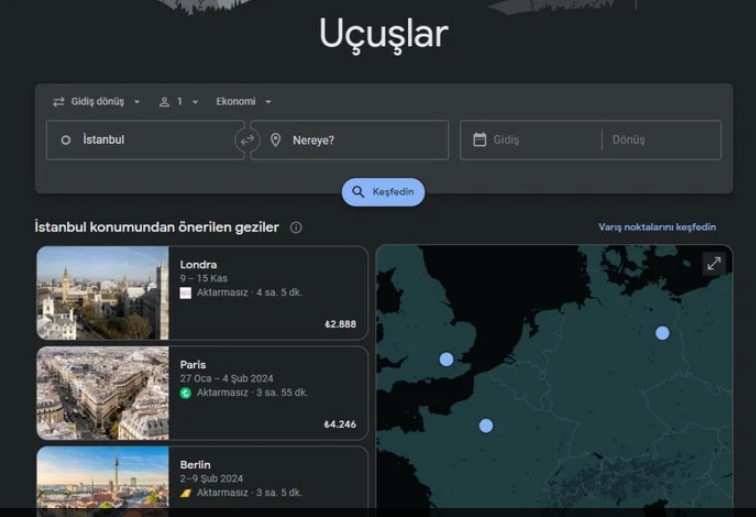Open the Londra photo thumbnail
This screenshot has height=517, width=756.
tap(103, 293)
